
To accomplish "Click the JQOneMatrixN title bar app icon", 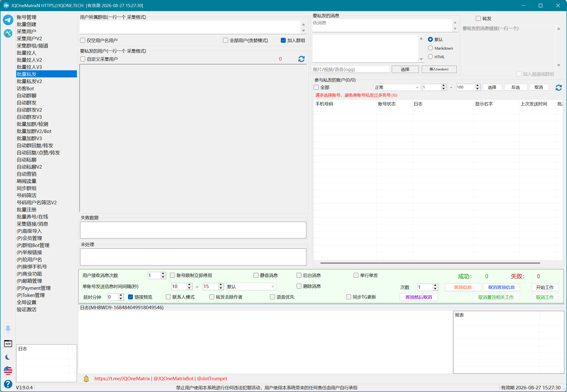I will click(x=6, y=5).
